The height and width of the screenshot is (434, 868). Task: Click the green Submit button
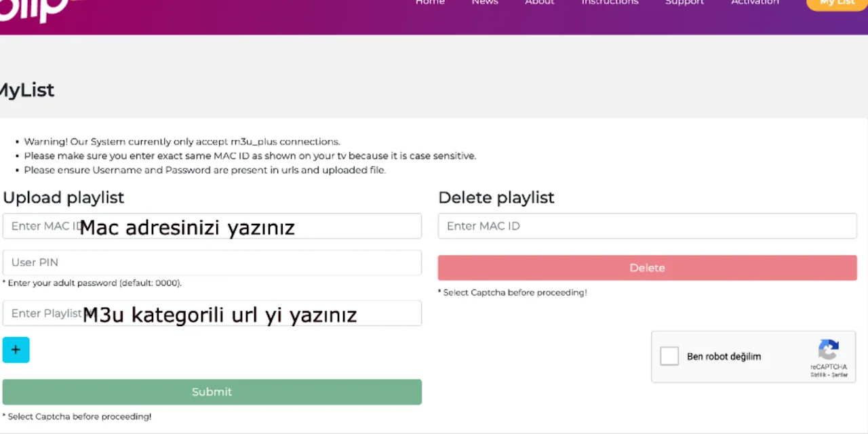212,392
